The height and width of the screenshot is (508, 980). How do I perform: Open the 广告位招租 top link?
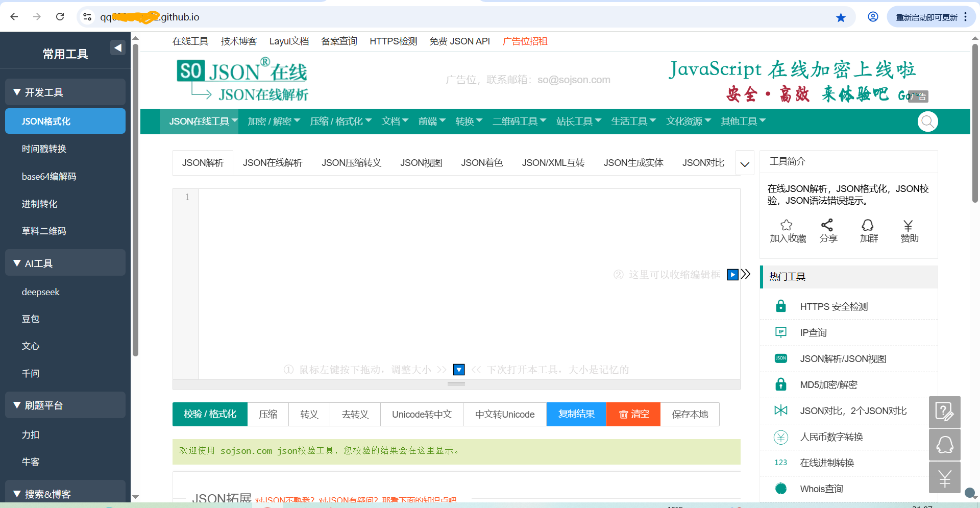click(525, 41)
